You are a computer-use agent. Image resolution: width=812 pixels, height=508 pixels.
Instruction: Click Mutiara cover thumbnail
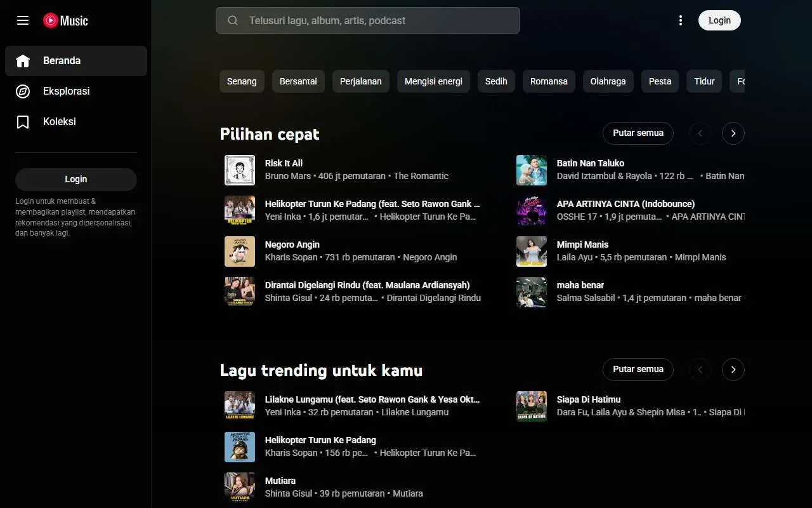pyautogui.click(x=240, y=488)
